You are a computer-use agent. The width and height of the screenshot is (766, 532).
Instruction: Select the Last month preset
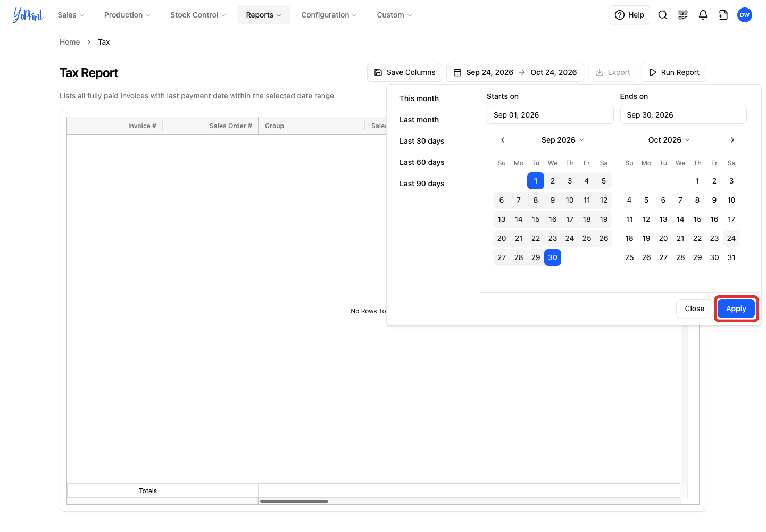pos(419,120)
